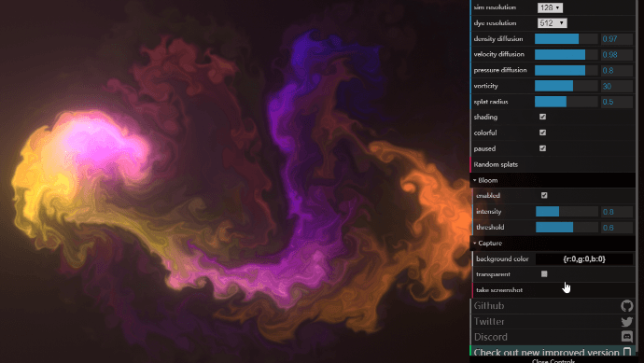
Task: Click the density diffusion 0.97 value field
Action: point(617,39)
